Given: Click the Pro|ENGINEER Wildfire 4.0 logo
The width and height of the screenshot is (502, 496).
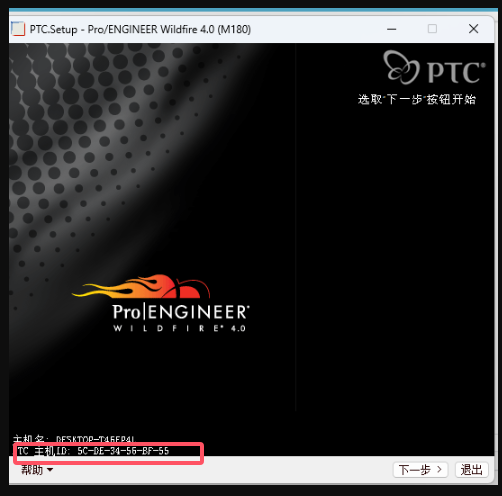Looking at the screenshot, I should tap(162, 303).
